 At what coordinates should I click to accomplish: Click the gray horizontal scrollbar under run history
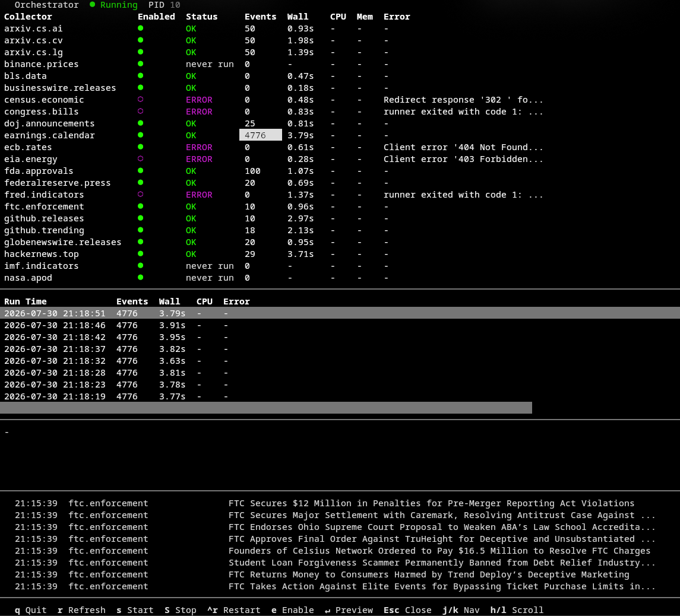(266, 408)
